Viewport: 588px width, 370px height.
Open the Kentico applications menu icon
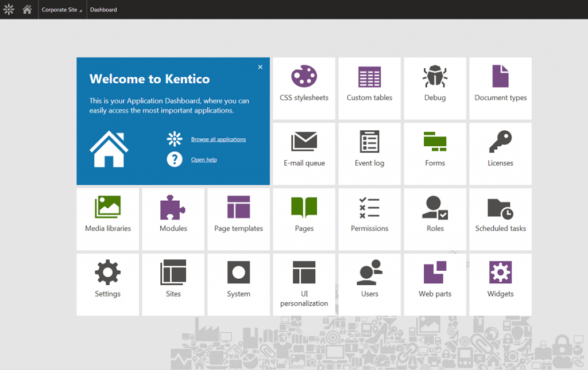[9, 9]
